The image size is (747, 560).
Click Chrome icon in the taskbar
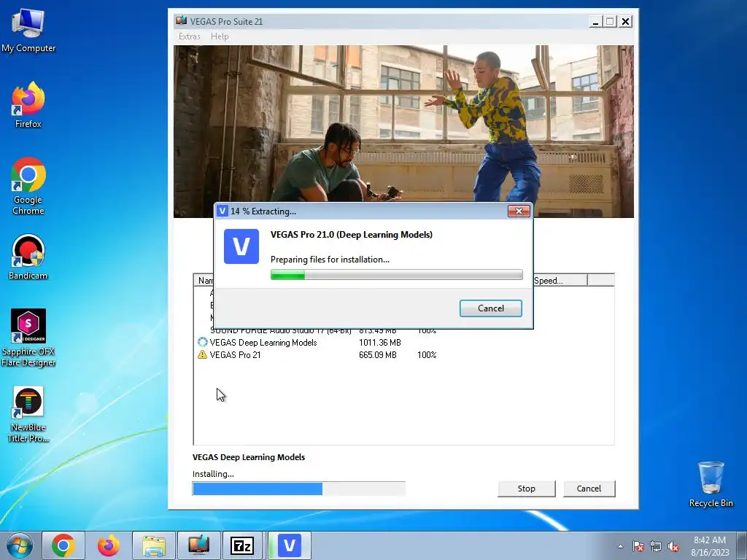click(63, 545)
